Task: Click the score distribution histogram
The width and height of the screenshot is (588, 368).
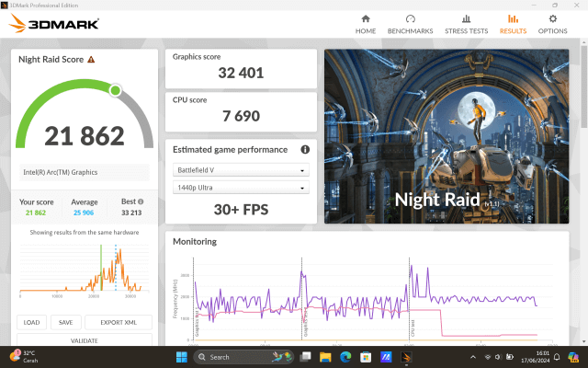Action: tap(85, 269)
